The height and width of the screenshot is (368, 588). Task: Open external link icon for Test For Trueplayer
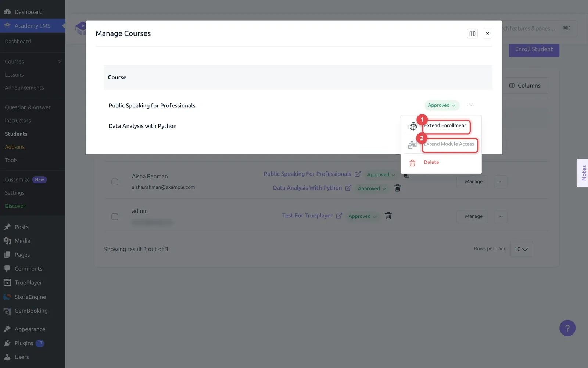(x=339, y=216)
